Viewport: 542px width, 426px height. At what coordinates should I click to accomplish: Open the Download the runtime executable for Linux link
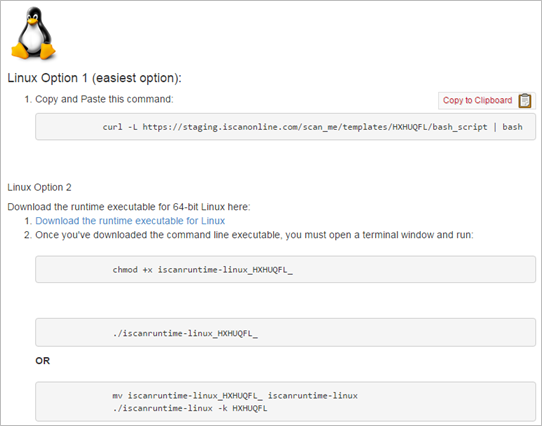pyautogui.click(x=130, y=221)
